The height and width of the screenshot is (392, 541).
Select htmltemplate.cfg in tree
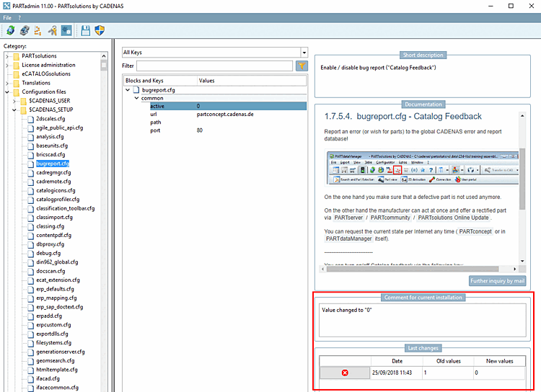click(x=57, y=370)
